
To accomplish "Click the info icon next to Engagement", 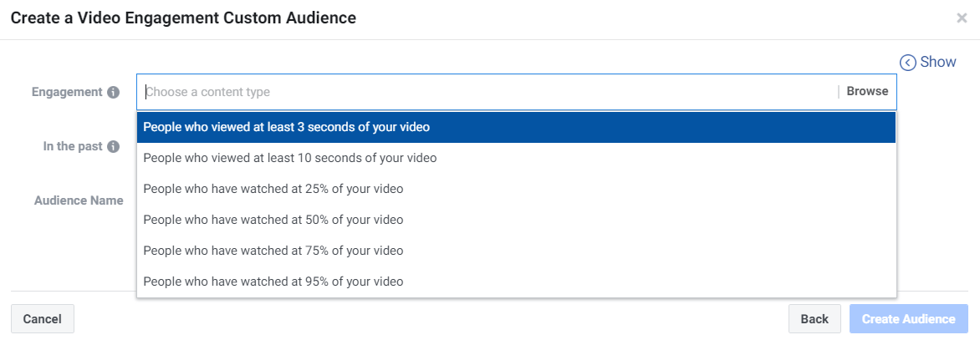I will [113, 93].
